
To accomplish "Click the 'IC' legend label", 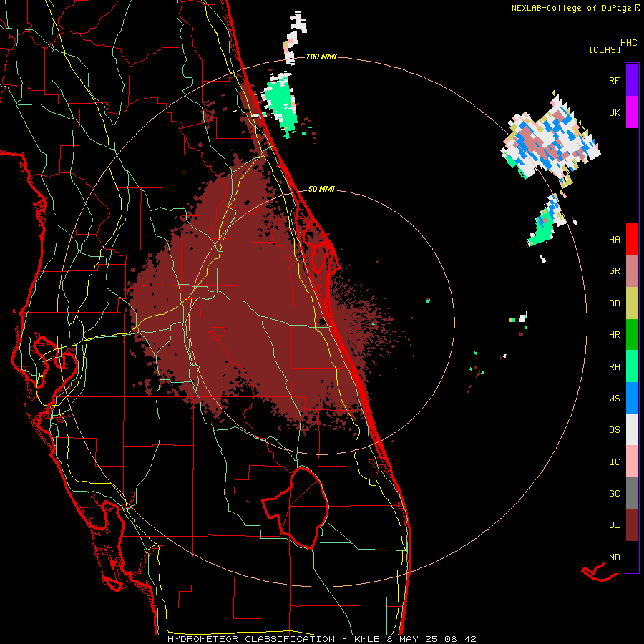I will tap(614, 462).
